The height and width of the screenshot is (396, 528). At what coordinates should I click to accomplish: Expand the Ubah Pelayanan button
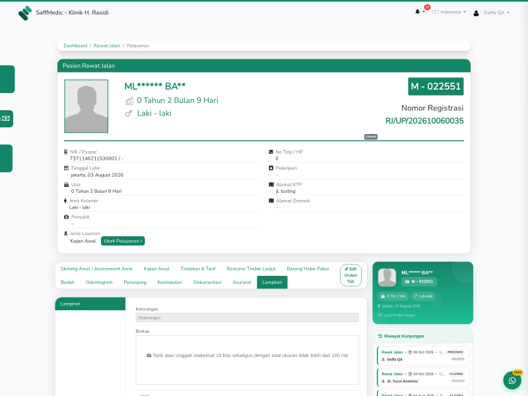coord(123,241)
